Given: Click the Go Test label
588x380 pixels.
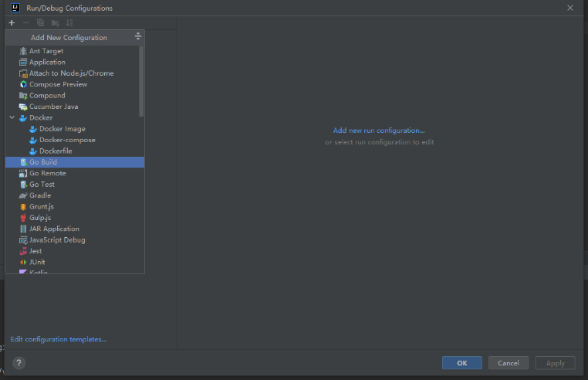Looking at the screenshot, I should pos(42,185).
